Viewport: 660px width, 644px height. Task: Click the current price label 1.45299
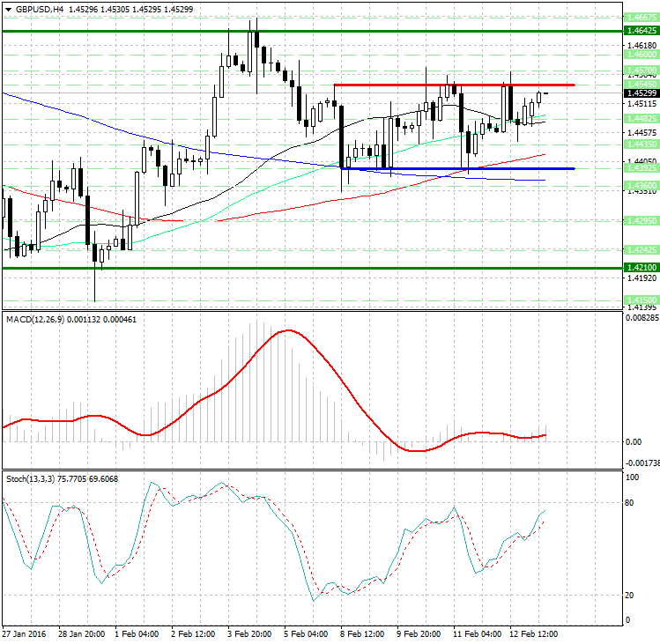(x=640, y=93)
